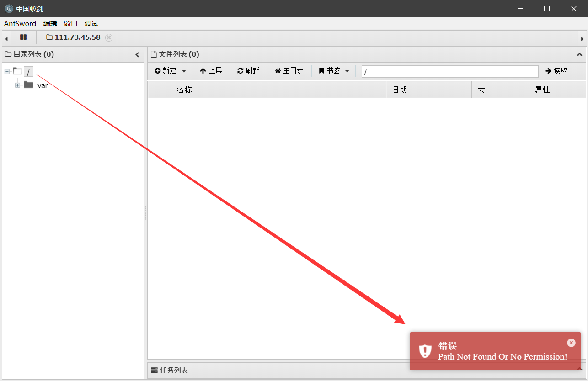Click the New (新建) button

(x=166, y=71)
